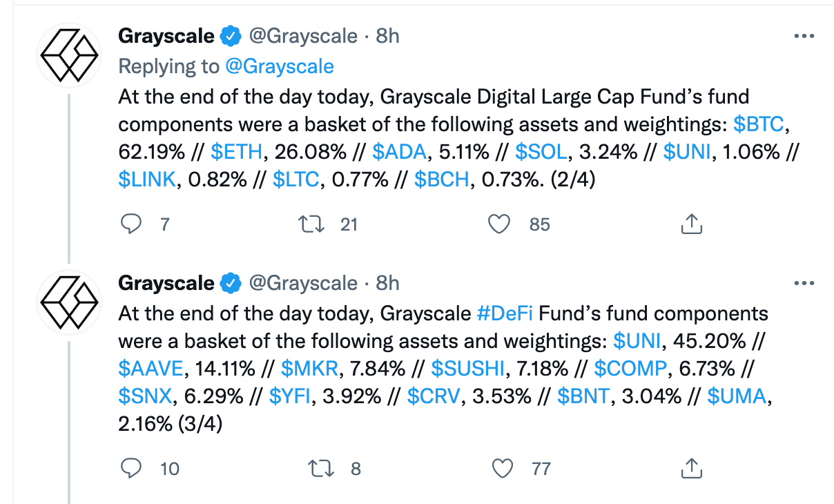Open the reply icon on the first tweet

coord(131,224)
